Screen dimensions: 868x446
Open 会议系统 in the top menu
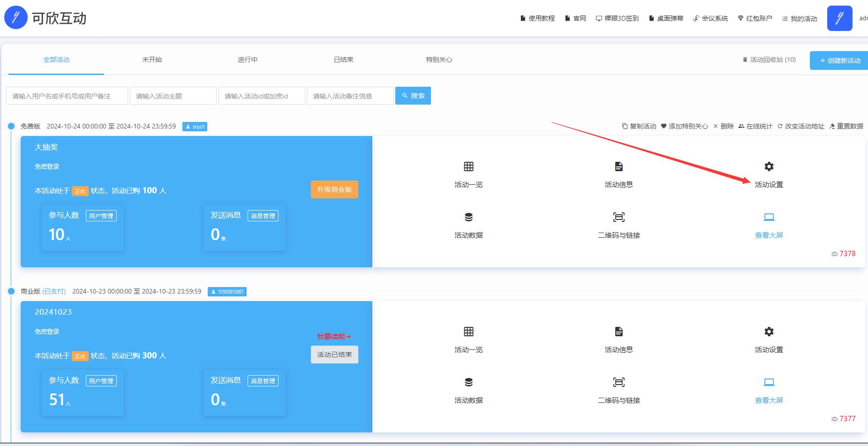[x=710, y=18]
